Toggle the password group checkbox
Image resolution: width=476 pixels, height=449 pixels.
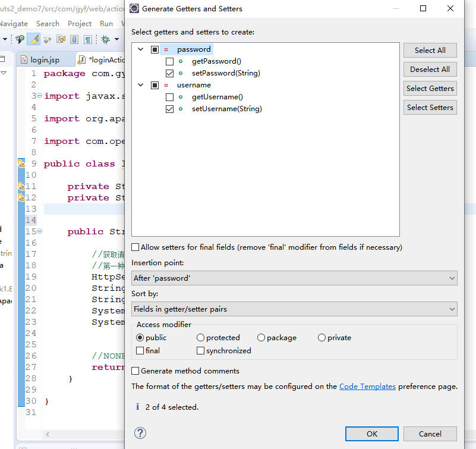pyautogui.click(x=155, y=49)
